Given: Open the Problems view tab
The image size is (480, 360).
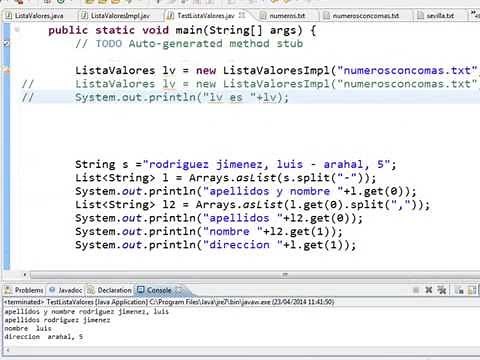Looking at the screenshot, I should [x=25, y=290].
